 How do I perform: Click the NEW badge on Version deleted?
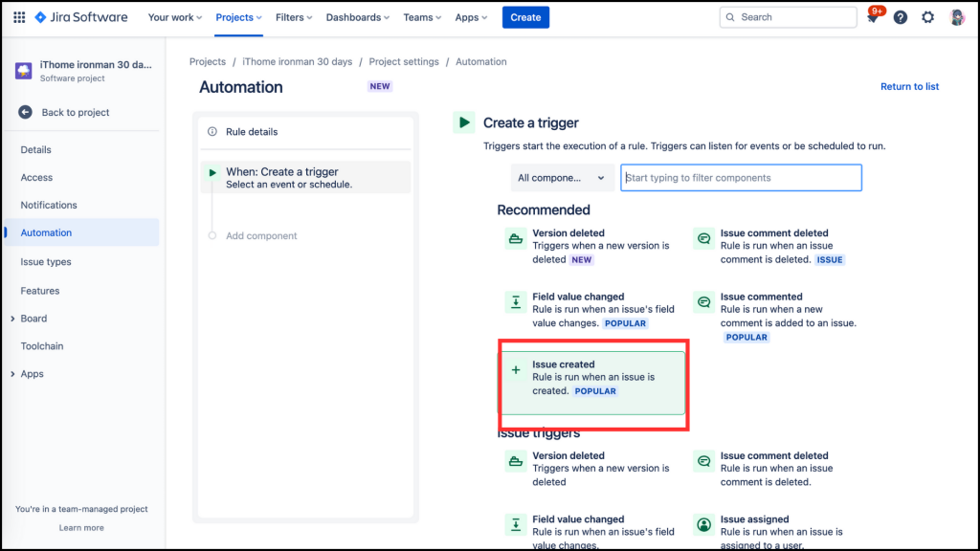[x=581, y=260]
